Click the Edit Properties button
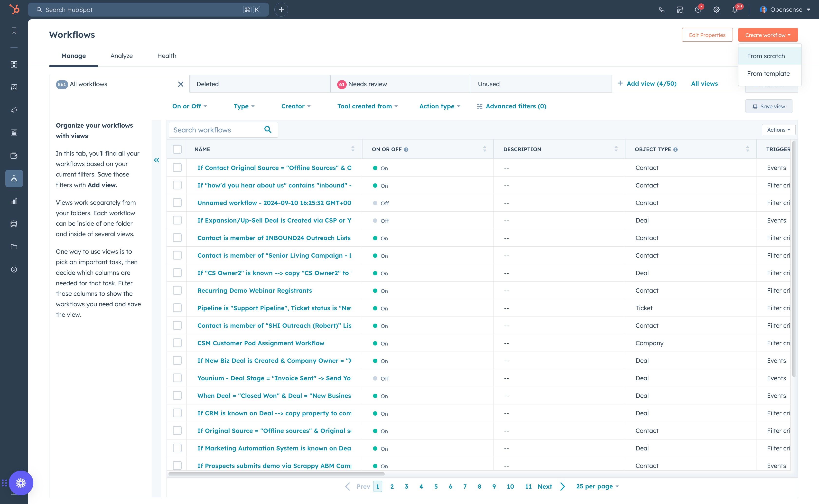The width and height of the screenshot is (819, 504). [x=707, y=35]
